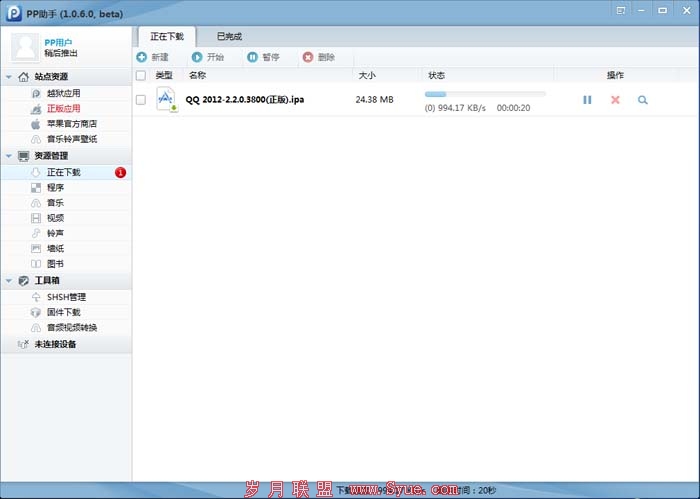Click the 大小 column header
This screenshot has height=499, width=700.
click(367, 75)
